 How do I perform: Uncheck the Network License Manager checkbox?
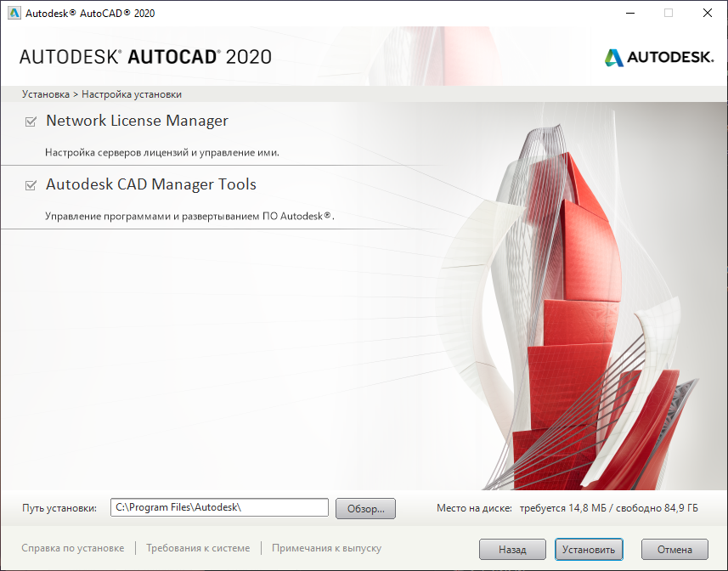point(31,122)
